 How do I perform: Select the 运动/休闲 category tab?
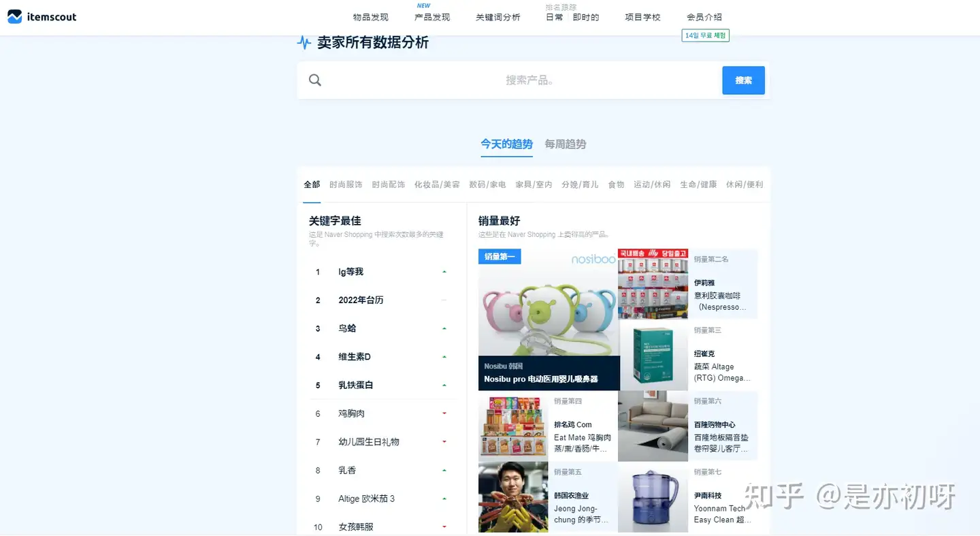tap(652, 185)
